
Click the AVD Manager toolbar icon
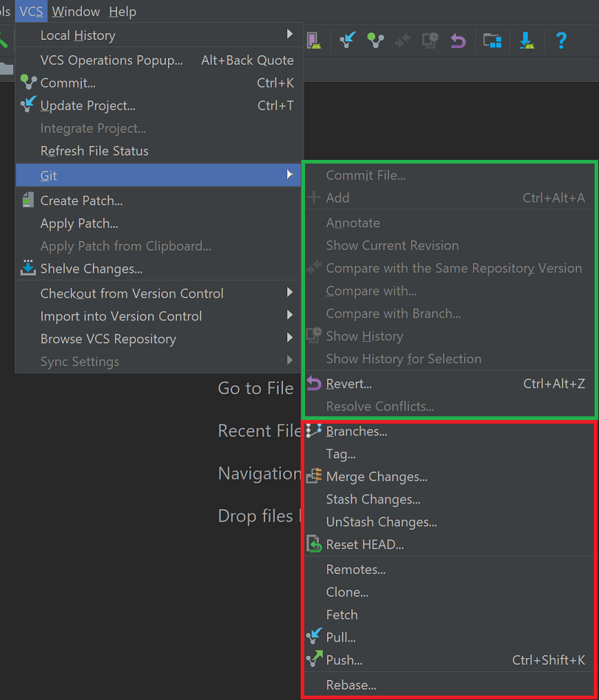[314, 41]
